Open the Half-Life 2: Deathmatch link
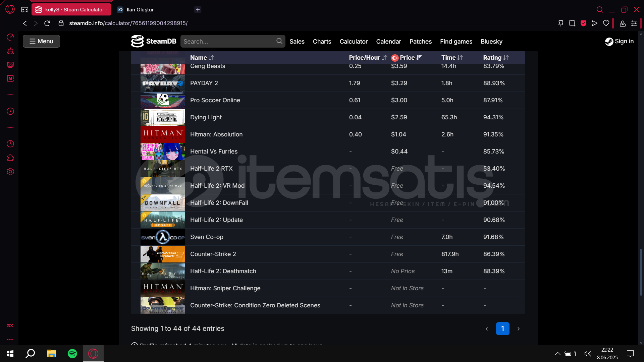Screen dimensions: 644x362 tap(223, 271)
